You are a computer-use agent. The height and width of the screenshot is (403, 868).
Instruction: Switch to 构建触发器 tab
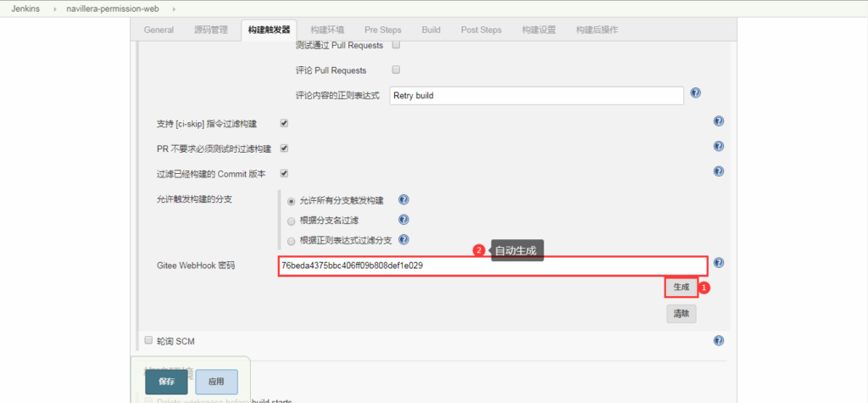(x=269, y=30)
